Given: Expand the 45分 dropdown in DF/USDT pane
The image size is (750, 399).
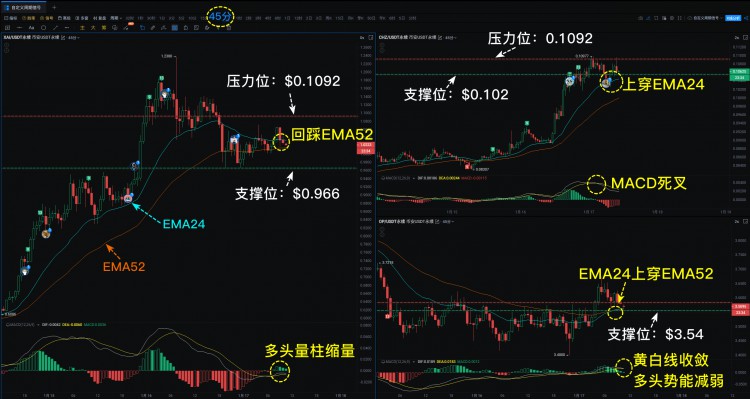Looking at the screenshot, I should tap(449, 222).
